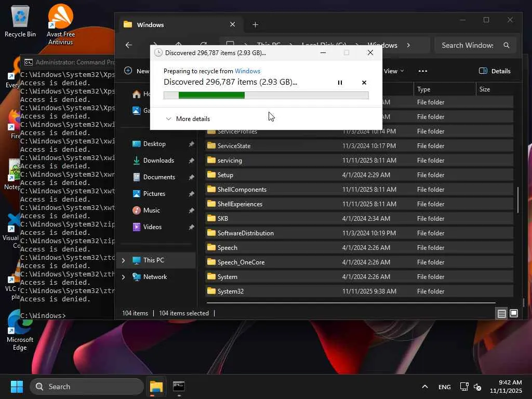Expand the This PC tree node
This screenshot has width=532, height=399.
124,261
